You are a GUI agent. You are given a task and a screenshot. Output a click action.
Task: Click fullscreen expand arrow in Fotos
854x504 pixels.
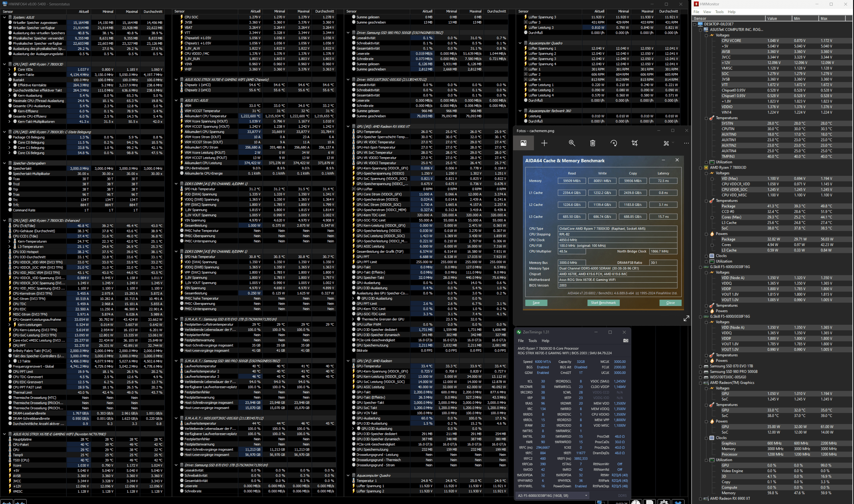pyautogui.click(x=686, y=318)
